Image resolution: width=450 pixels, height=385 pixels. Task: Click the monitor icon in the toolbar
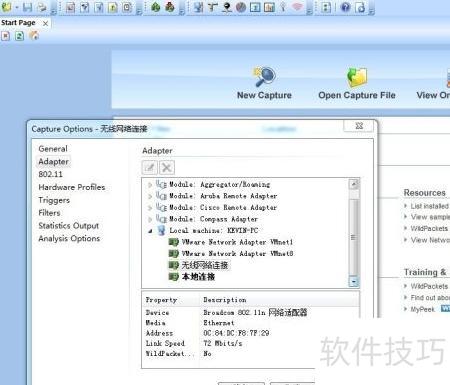tap(199, 7)
